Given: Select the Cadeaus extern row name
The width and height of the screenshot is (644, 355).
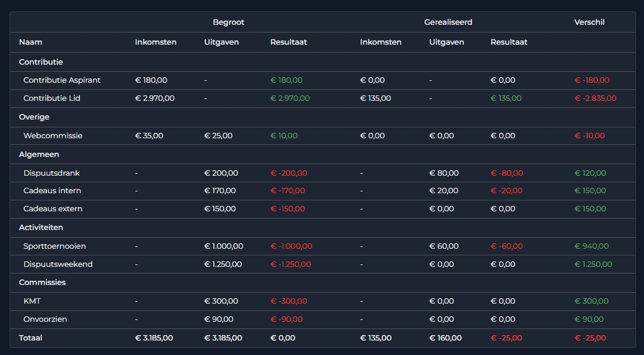Looking at the screenshot, I should [53, 208].
